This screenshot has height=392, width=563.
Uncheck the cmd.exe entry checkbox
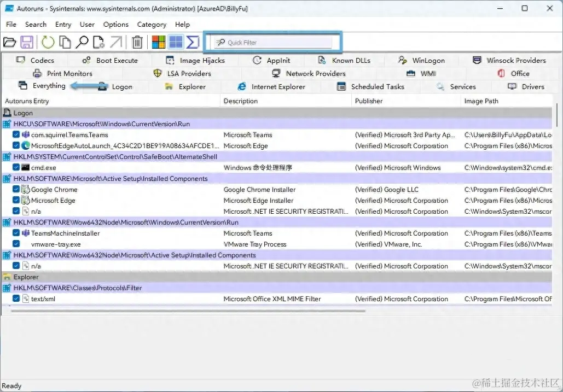pos(16,167)
